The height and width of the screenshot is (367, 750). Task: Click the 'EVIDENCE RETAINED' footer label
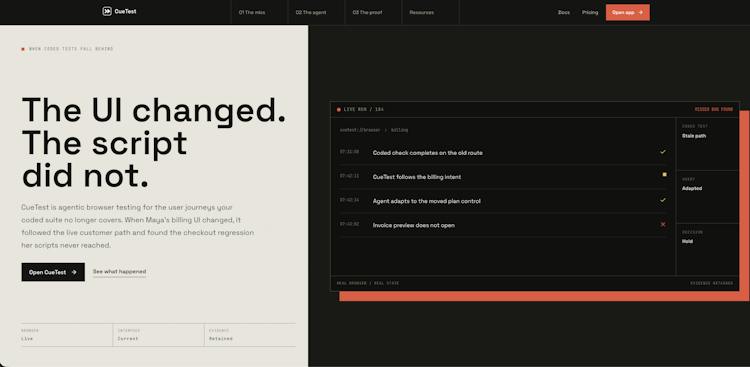coord(711,283)
